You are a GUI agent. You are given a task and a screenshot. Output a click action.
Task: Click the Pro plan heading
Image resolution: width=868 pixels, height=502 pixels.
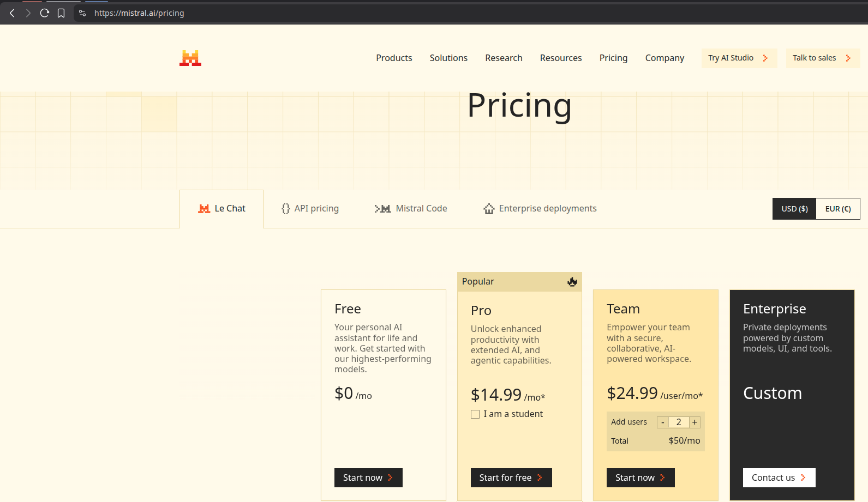(x=481, y=311)
